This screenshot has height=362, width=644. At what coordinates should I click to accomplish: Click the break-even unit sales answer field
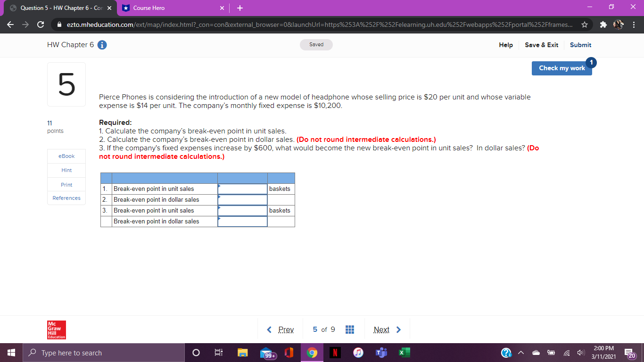point(242,189)
